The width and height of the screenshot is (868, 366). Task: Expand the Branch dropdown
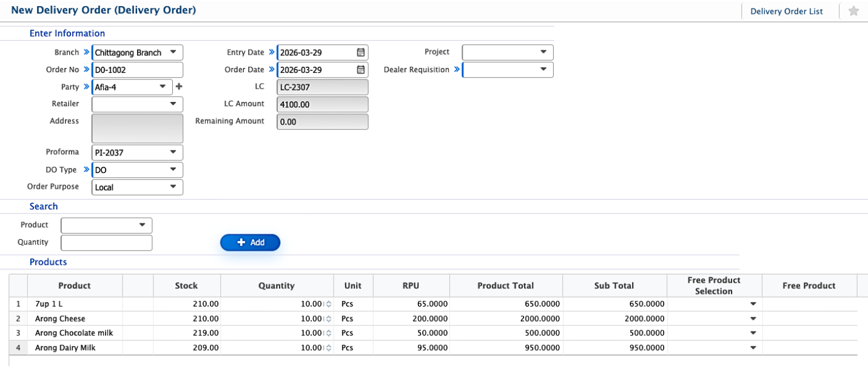tap(173, 52)
